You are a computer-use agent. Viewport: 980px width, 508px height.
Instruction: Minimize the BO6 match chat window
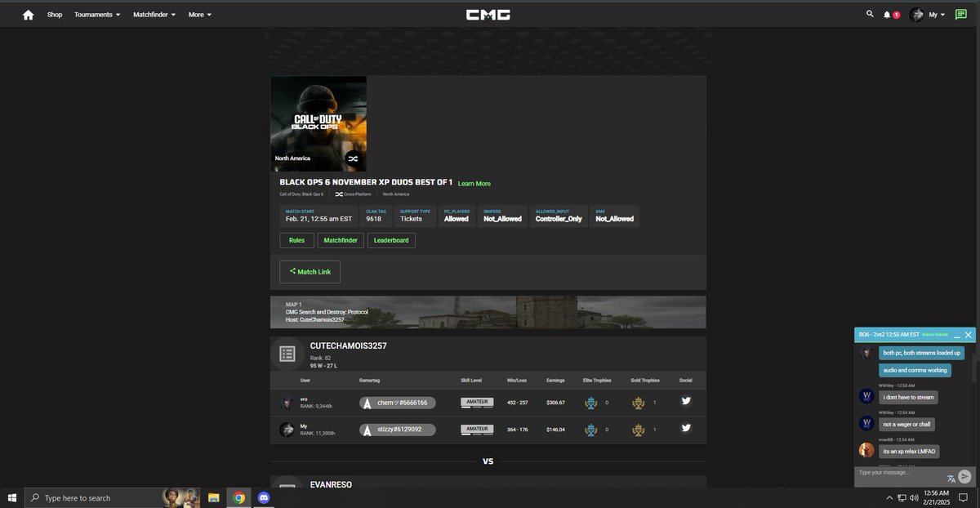point(956,335)
